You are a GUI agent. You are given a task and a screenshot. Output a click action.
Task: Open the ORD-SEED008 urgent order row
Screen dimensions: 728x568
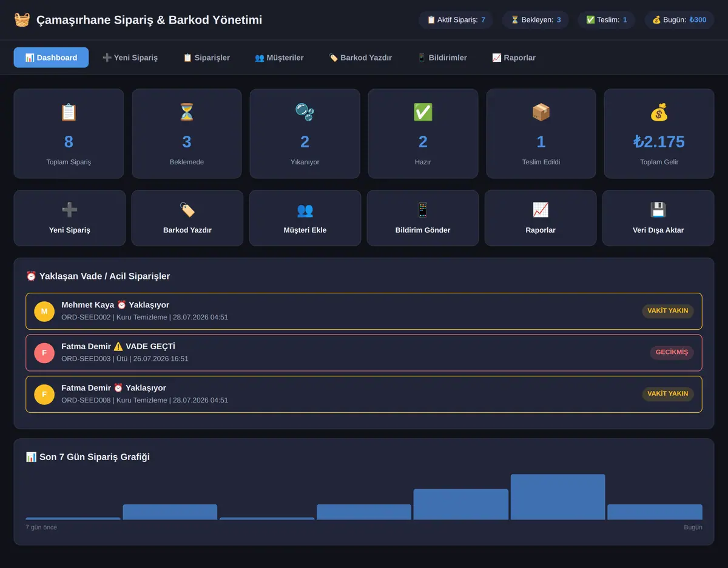point(364,394)
